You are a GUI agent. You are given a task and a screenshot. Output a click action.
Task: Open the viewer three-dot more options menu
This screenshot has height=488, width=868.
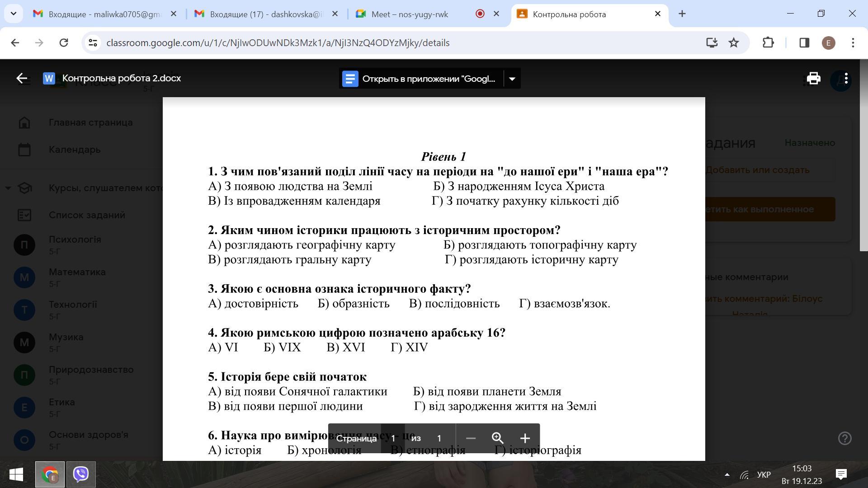[x=846, y=78]
